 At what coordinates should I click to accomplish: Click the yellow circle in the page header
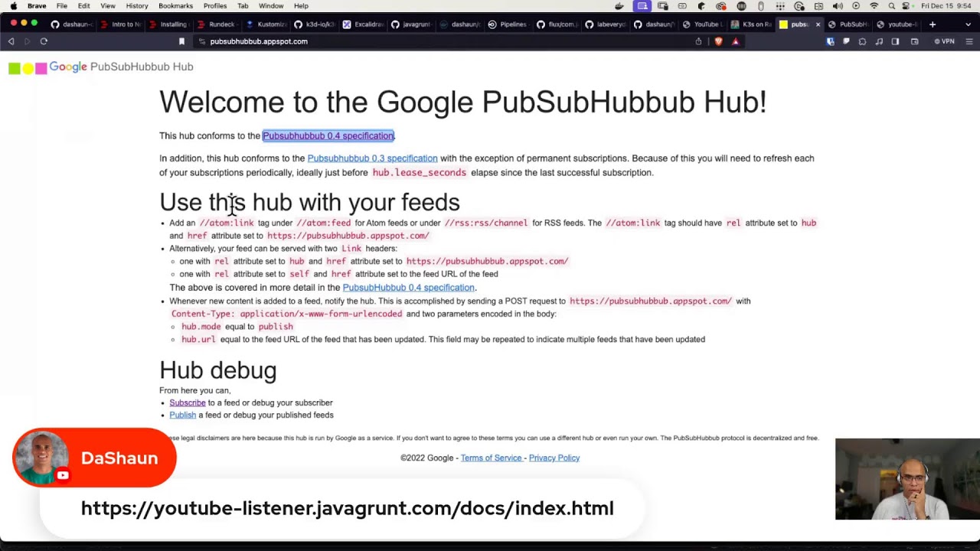28,69
